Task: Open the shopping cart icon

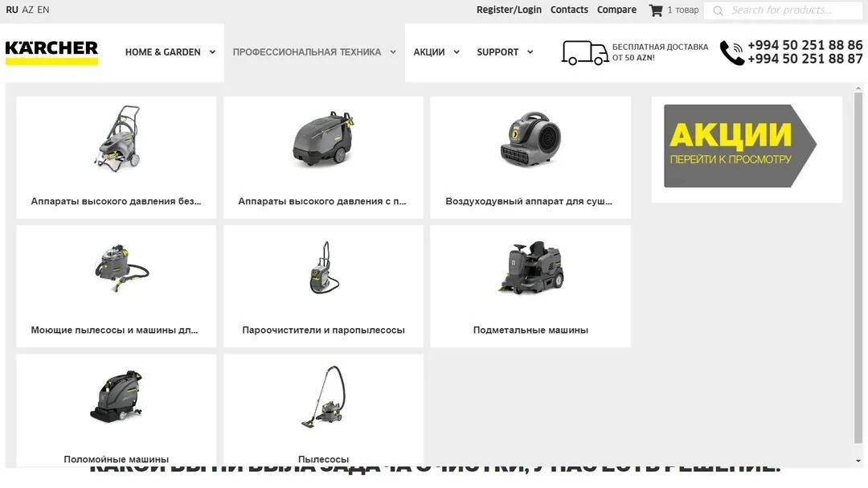Action: [656, 10]
